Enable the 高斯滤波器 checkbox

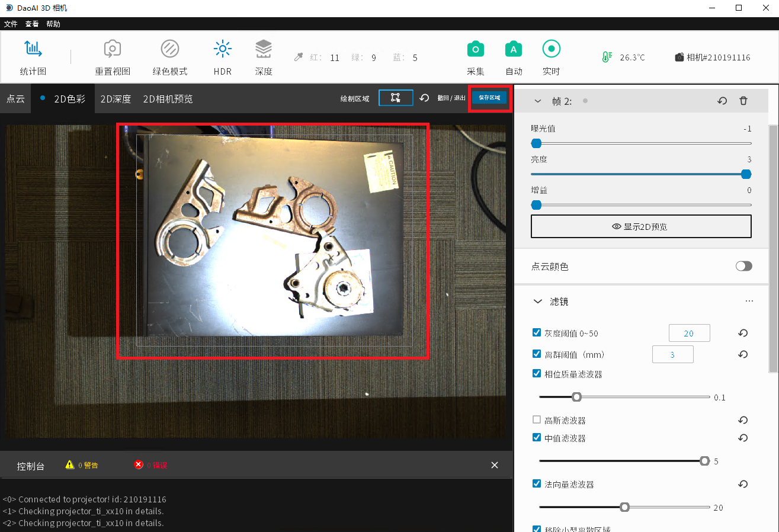pyautogui.click(x=537, y=420)
